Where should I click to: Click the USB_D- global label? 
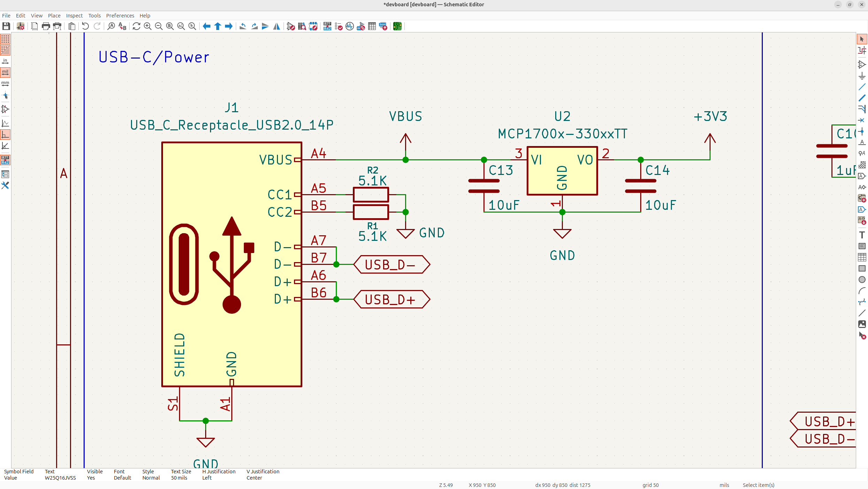coord(392,265)
